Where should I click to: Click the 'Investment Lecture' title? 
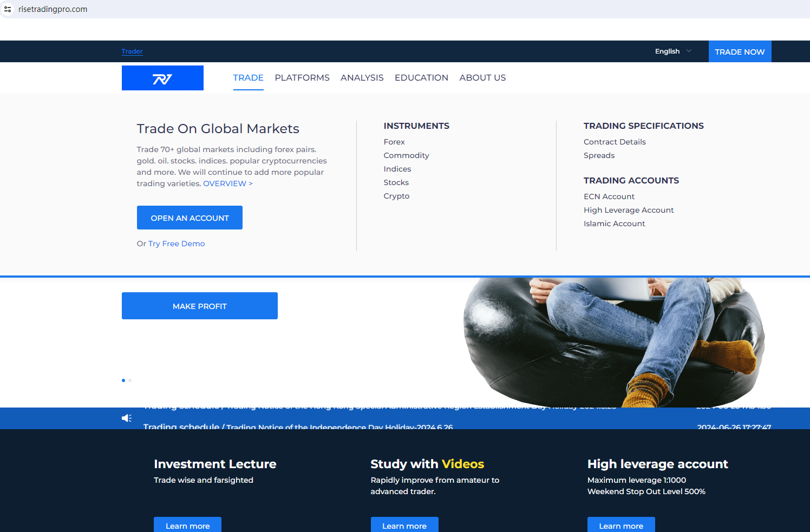pos(215,464)
